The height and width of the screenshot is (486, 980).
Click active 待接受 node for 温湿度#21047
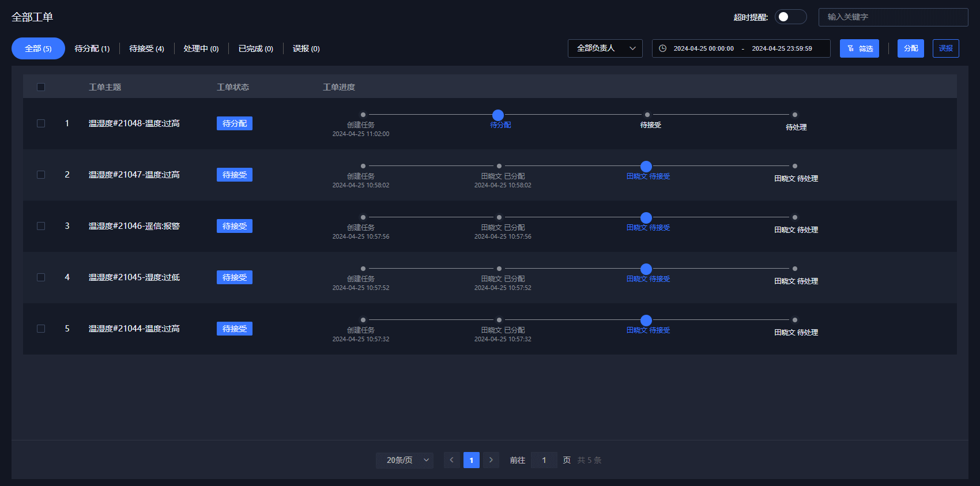click(646, 167)
